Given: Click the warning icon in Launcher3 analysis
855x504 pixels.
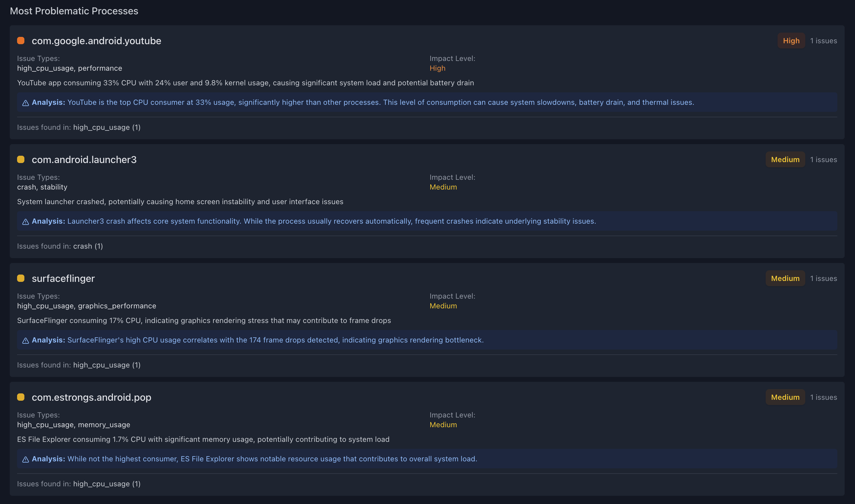Looking at the screenshot, I should (x=26, y=222).
